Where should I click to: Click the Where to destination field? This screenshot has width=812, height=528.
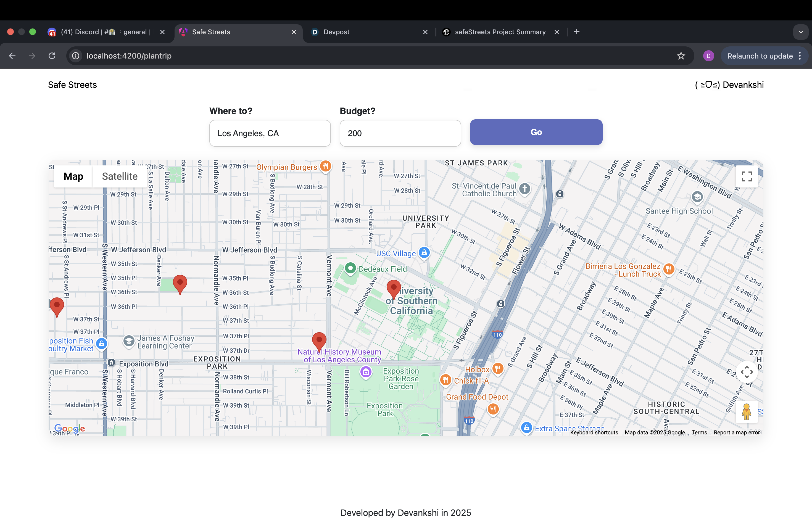pos(270,133)
